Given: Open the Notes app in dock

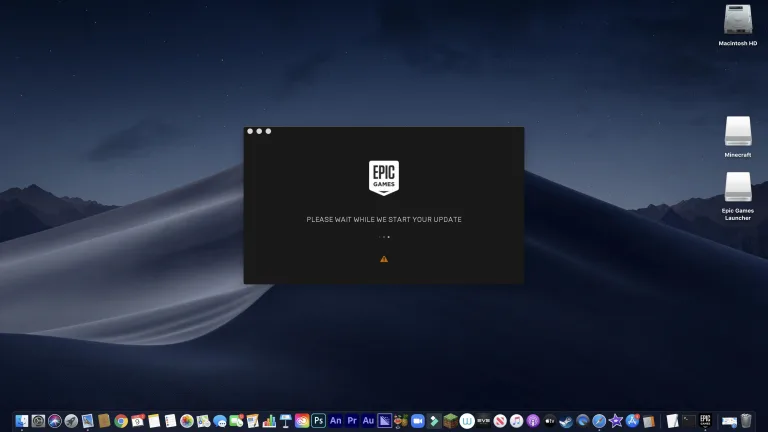Looking at the screenshot, I should coord(154,421).
